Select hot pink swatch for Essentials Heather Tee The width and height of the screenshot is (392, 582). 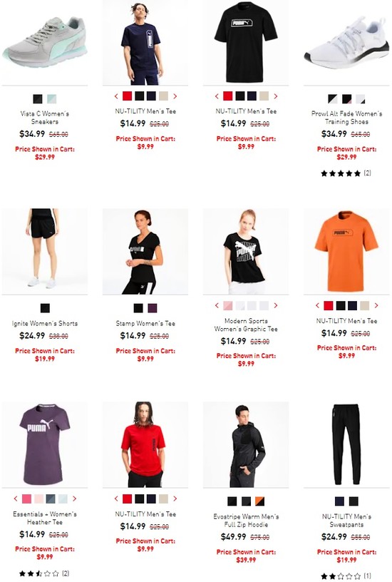click(x=26, y=499)
